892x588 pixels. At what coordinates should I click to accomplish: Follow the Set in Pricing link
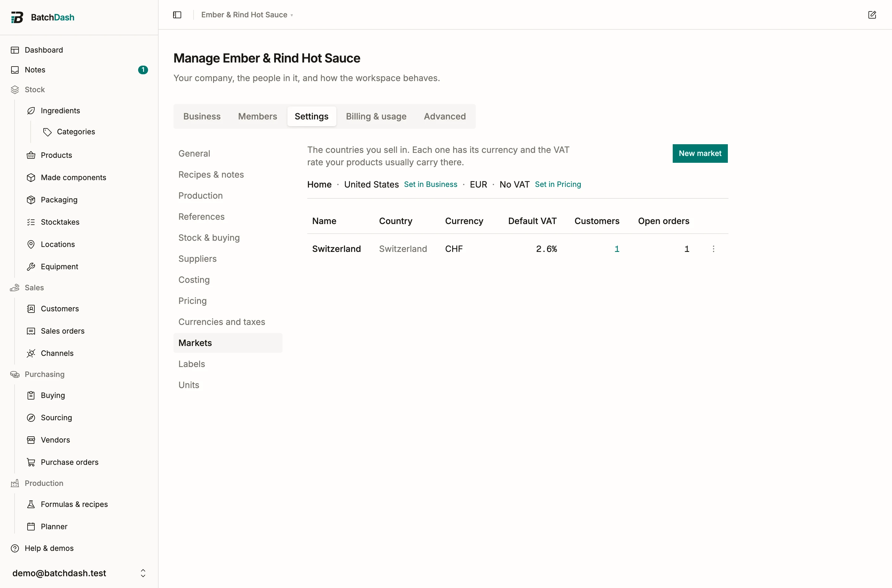click(x=557, y=184)
